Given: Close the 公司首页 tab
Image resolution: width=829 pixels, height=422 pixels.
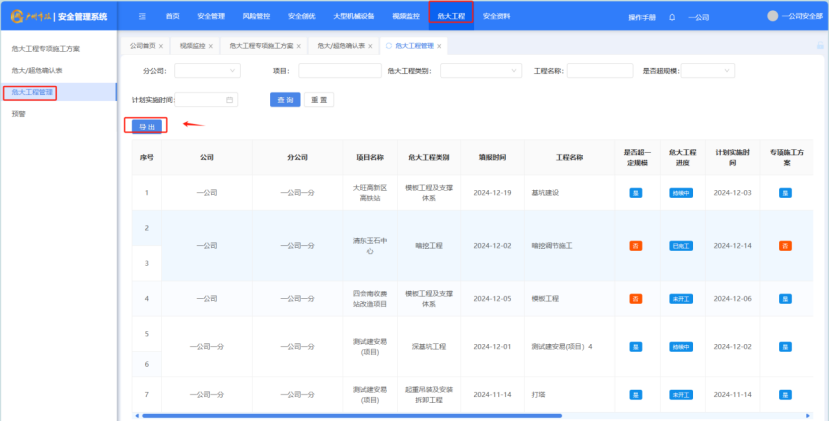Looking at the screenshot, I should [162, 46].
